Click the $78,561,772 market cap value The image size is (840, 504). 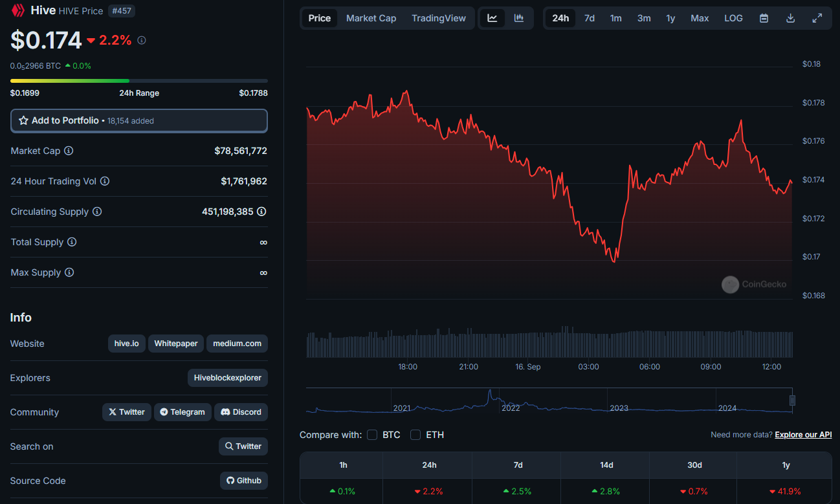point(241,151)
